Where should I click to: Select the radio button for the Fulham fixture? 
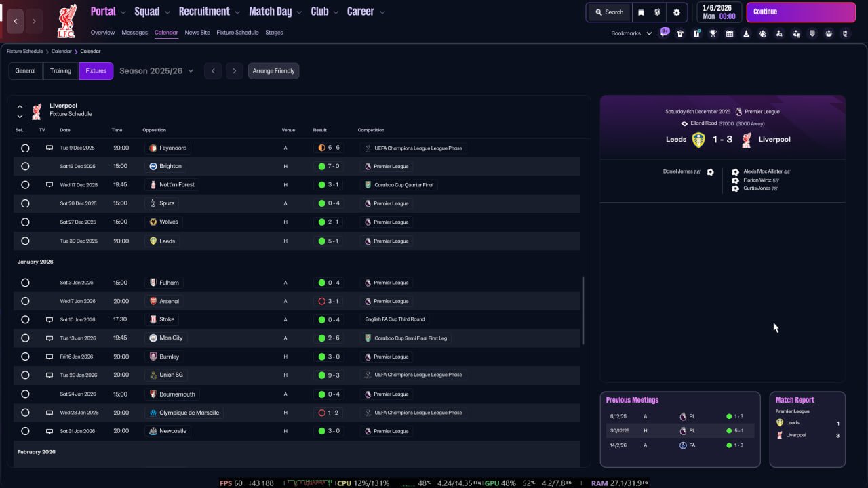pyautogui.click(x=25, y=283)
